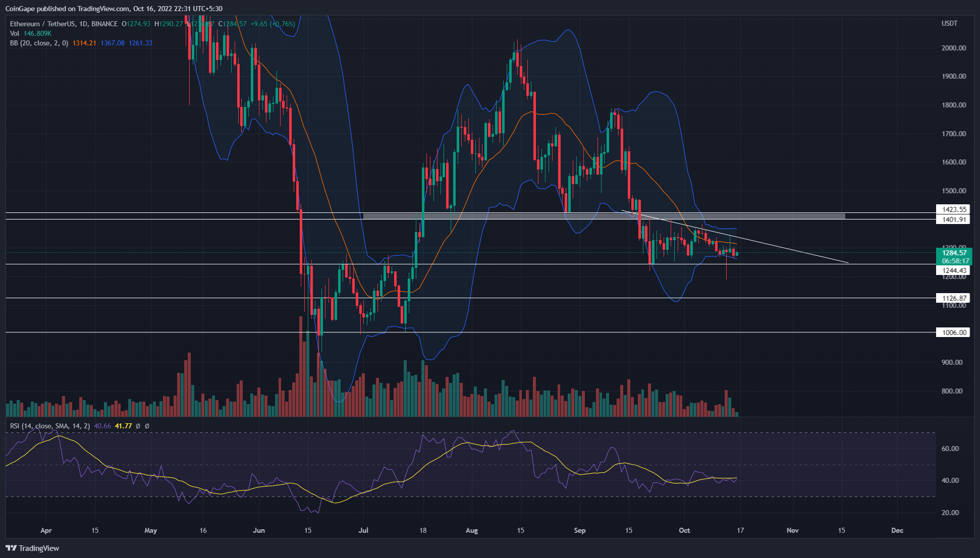Click the 17 date label on time axis
This screenshot has height=558, width=980.
[x=740, y=530]
